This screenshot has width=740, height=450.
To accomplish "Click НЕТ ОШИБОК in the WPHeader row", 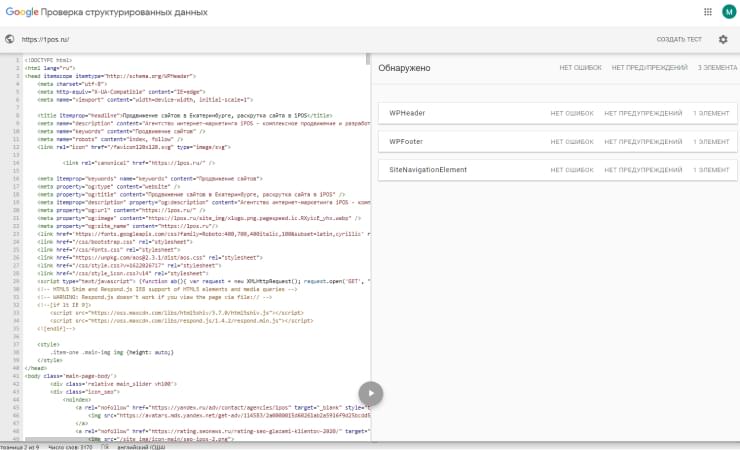I will [x=573, y=113].
